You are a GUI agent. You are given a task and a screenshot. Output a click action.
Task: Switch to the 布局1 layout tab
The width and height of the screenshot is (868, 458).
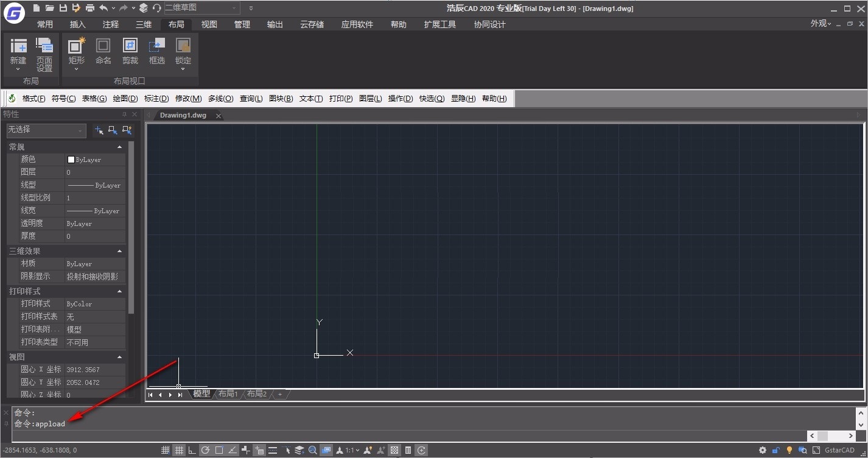[x=228, y=394]
